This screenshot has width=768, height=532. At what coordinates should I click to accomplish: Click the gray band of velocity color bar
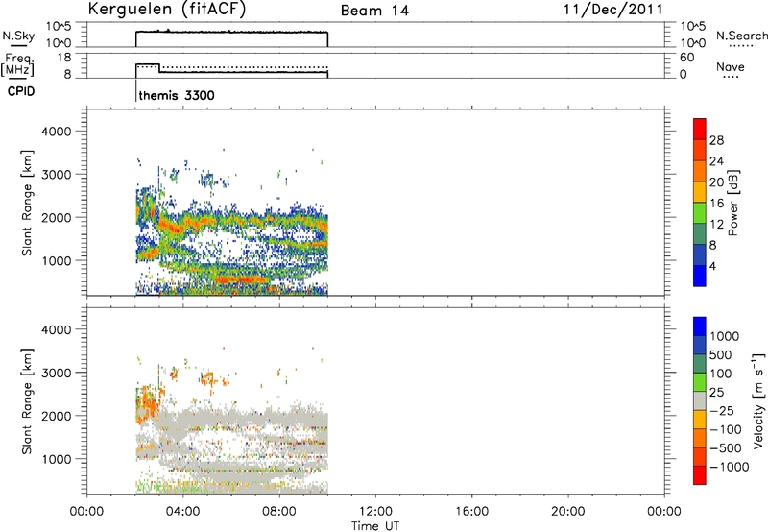pyautogui.click(x=700, y=400)
